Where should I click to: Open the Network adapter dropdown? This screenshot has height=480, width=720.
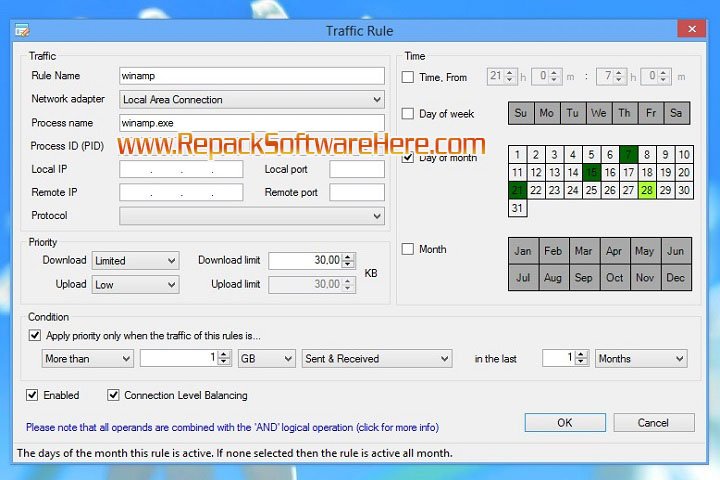(x=252, y=99)
